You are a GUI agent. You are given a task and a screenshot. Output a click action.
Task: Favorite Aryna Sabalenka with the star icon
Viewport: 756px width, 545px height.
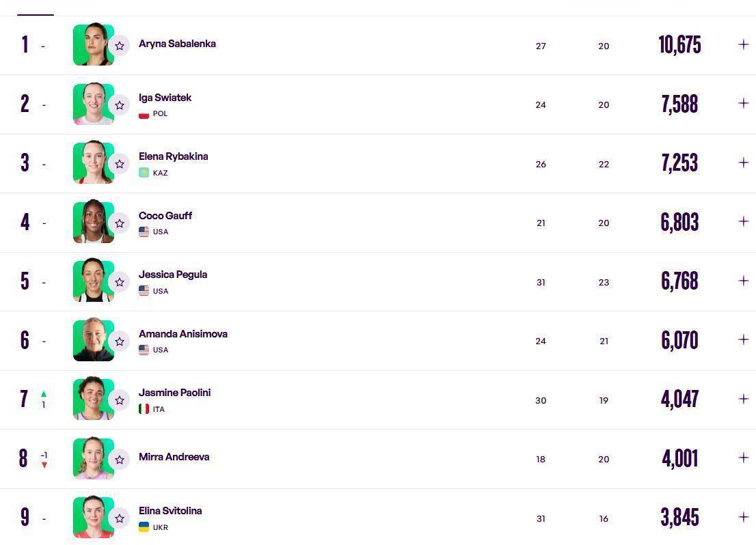120,46
